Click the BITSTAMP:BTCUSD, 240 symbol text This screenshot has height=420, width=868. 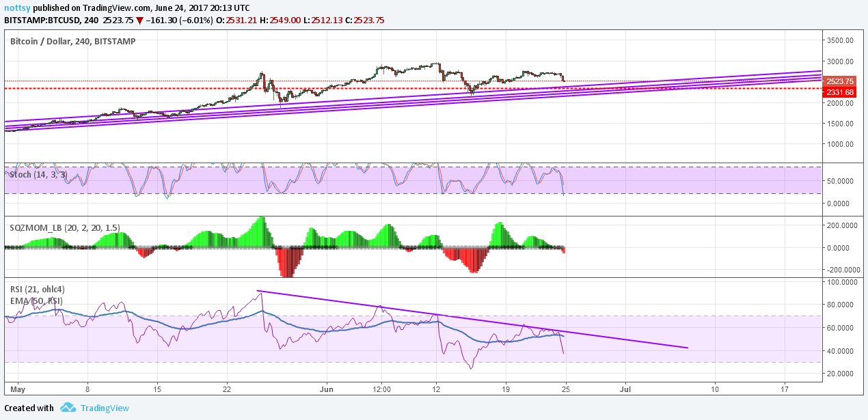(x=51, y=20)
